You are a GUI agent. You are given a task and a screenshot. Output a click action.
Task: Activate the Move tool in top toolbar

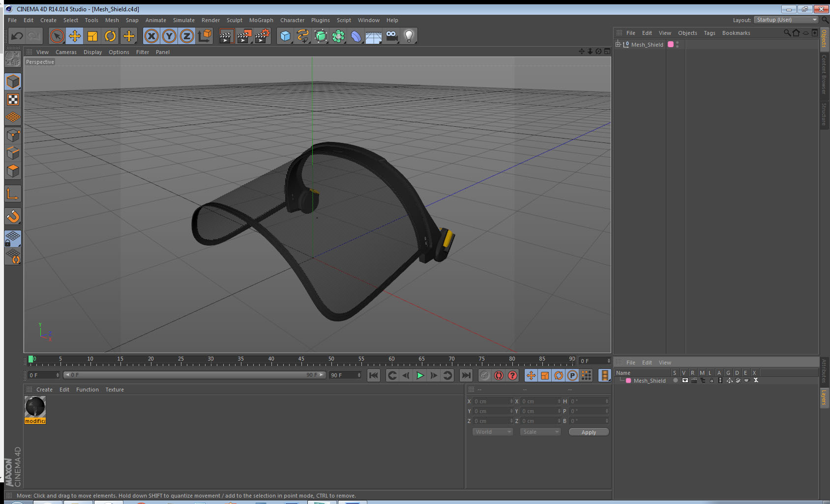click(75, 36)
